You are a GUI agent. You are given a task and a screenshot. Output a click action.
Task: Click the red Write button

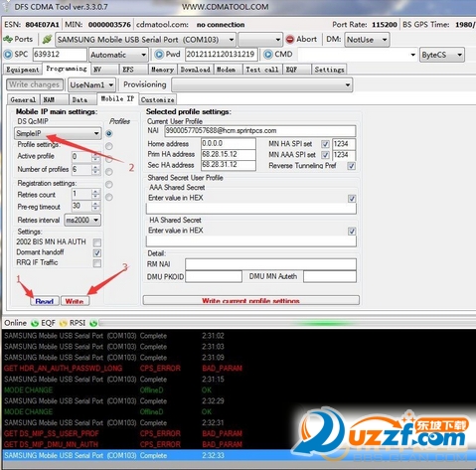coord(75,301)
